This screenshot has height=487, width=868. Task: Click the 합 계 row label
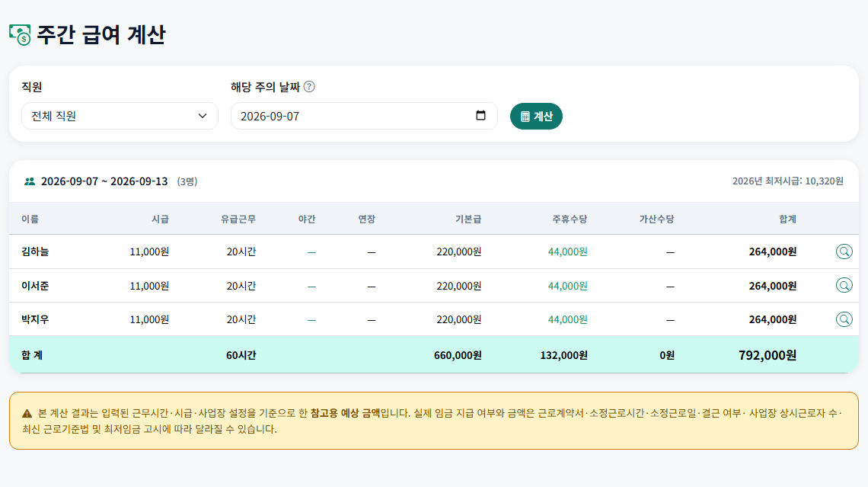(31, 355)
